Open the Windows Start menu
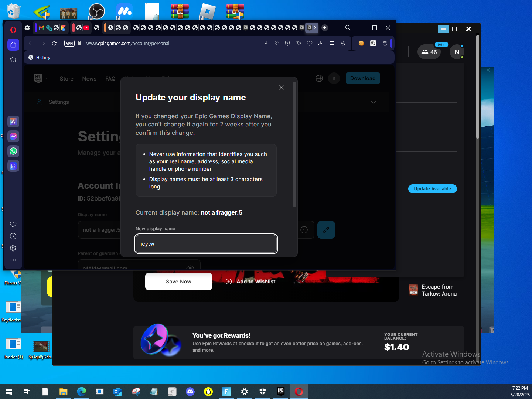The height and width of the screenshot is (399, 532). click(x=9, y=392)
